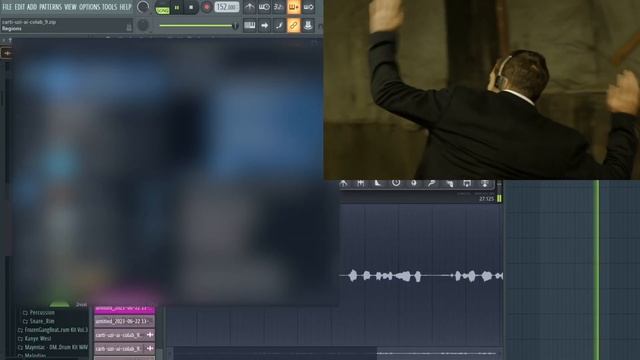The height and width of the screenshot is (360, 640).
Task: Click the knob/declick icon in sample toolbar
Action: (x=413, y=183)
